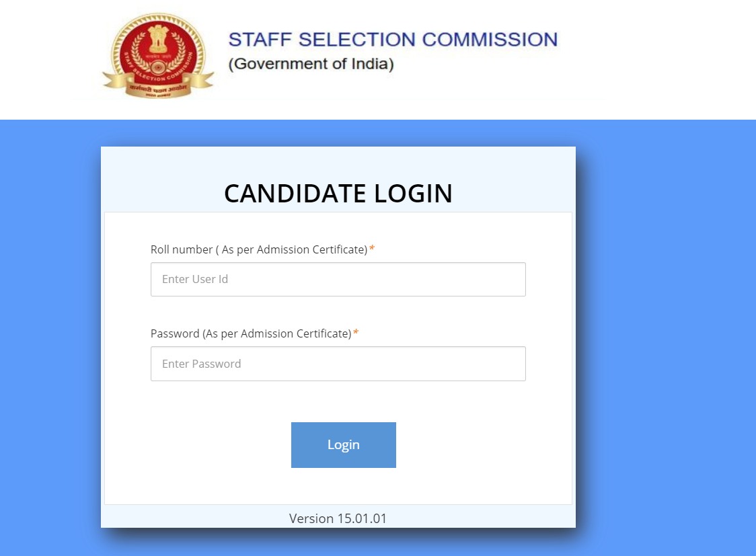Click blank space between the two input fields
This screenshot has width=756, height=556.
(338, 313)
